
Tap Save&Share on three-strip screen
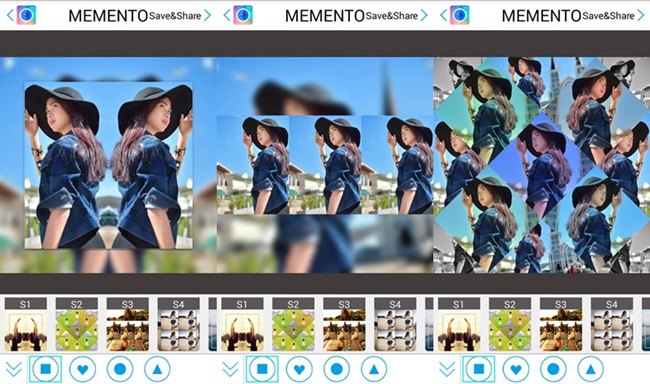coord(392,16)
